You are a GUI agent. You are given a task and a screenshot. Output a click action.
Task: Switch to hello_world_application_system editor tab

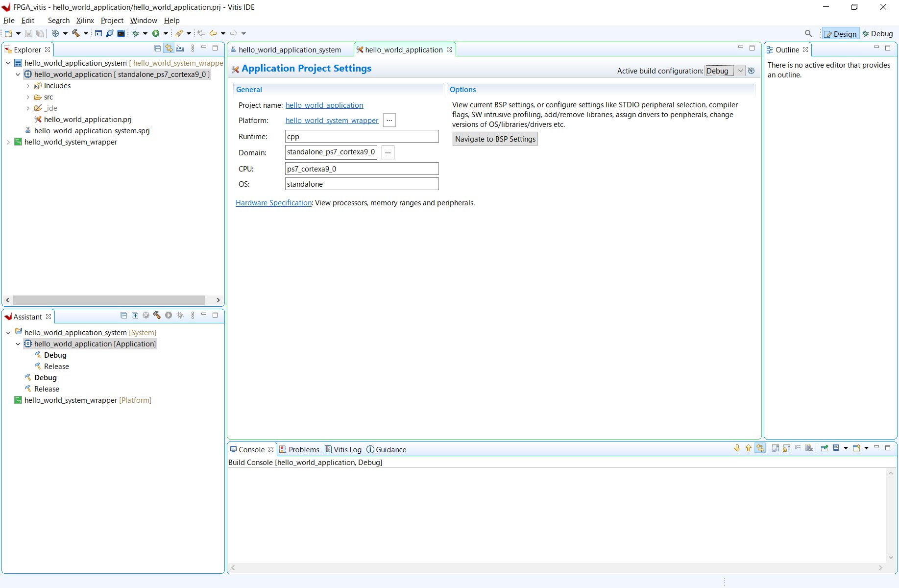click(290, 50)
